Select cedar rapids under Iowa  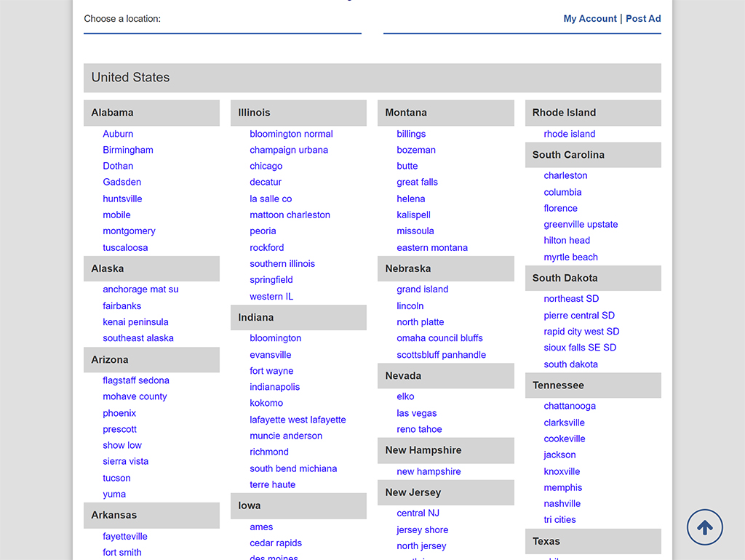click(x=276, y=543)
